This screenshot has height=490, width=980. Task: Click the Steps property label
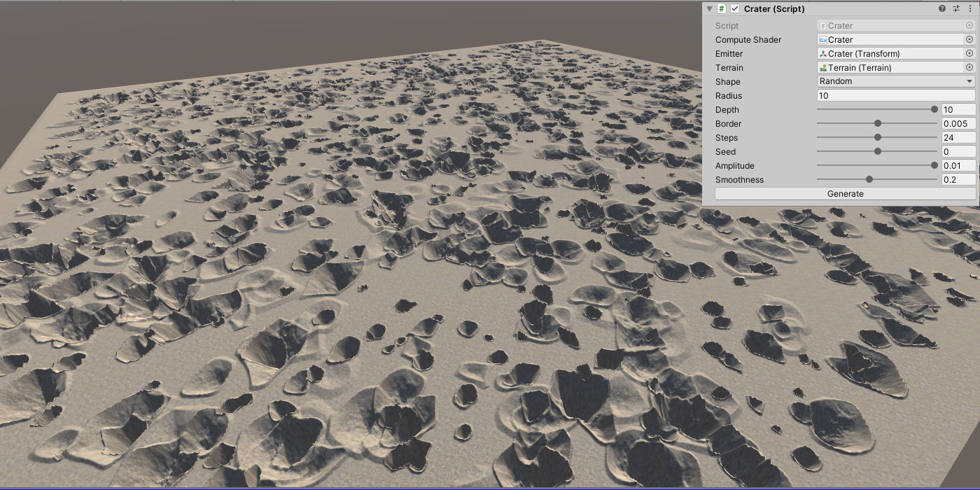pyautogui.click(x=727, y=138)
